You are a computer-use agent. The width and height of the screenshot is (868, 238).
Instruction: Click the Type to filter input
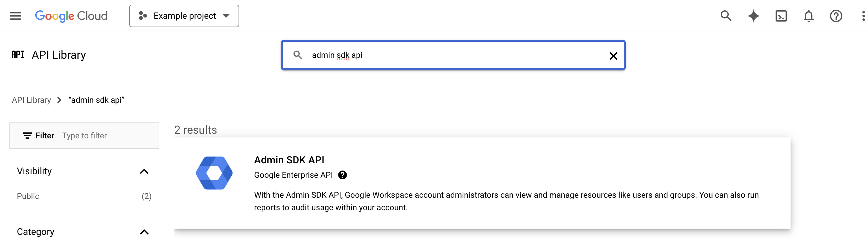108,136
